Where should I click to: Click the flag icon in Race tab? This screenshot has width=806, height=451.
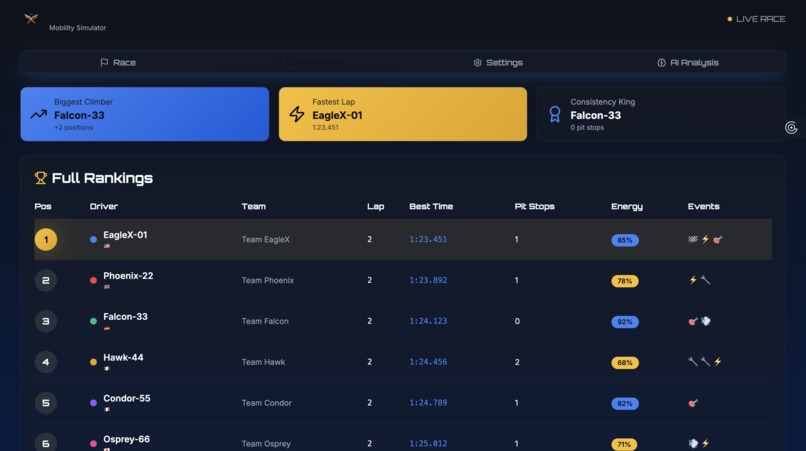[x=104, y=62]
